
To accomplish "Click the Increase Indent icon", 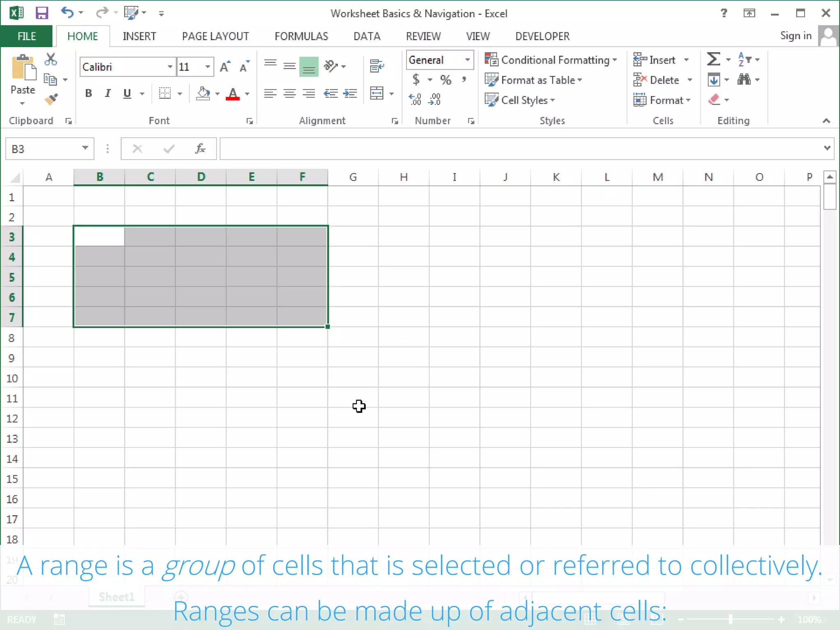I will (350, 94).
